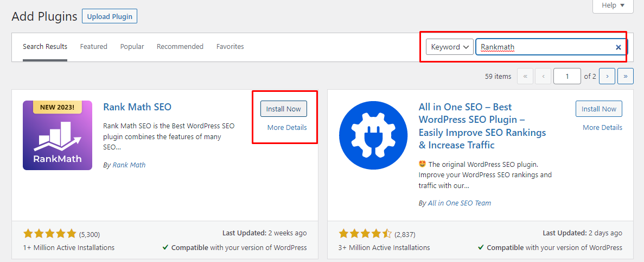Go to the first page of results
This screenshot has width=644, height=262.
[525, 76]
